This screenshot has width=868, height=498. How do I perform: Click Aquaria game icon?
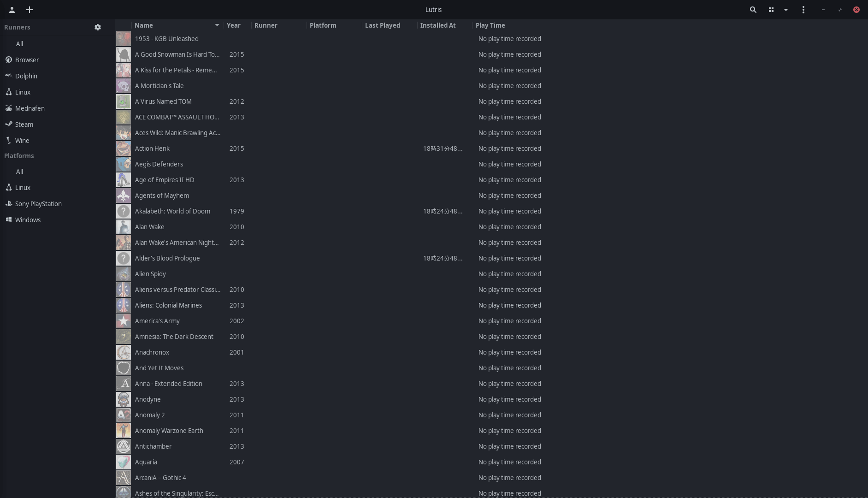[x=124, y=462]
